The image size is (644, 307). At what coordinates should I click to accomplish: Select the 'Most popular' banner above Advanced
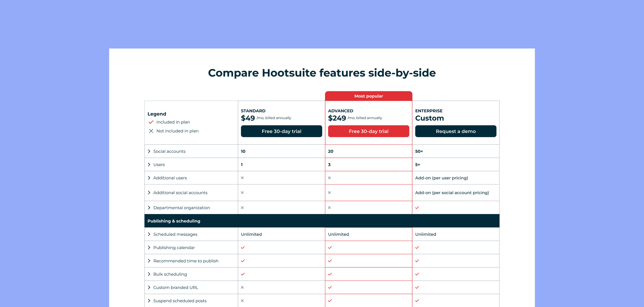point(368,96)
